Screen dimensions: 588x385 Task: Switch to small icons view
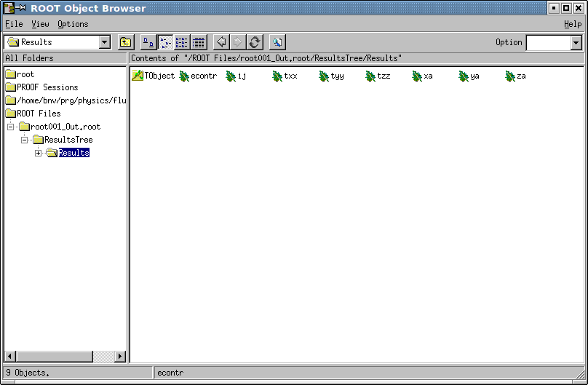(165, 42)
